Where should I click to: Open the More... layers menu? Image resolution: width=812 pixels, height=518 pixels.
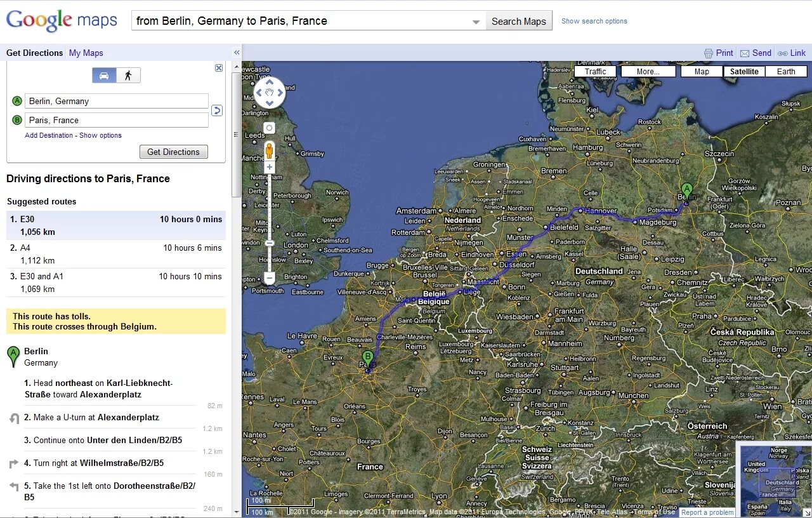click(648, 72)
